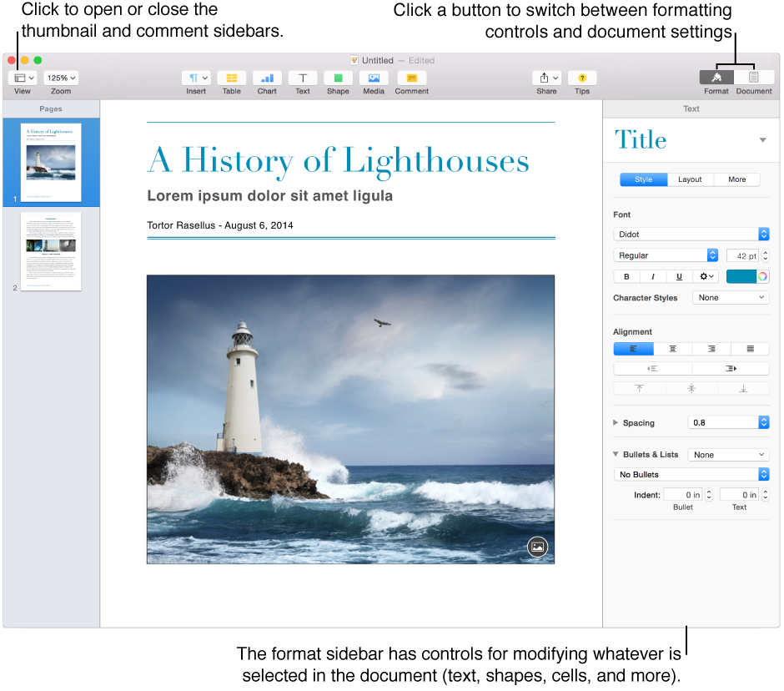The image size is (784, 691).
Task: Open the Format panel
Action: click(716, 77)
